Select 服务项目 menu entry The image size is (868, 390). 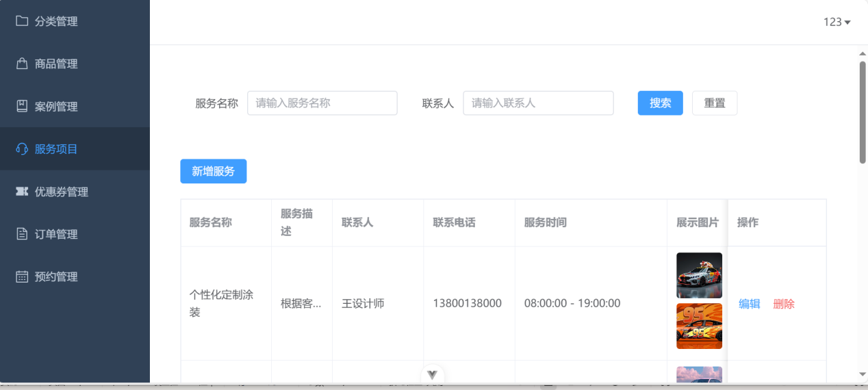click(75, 148)
